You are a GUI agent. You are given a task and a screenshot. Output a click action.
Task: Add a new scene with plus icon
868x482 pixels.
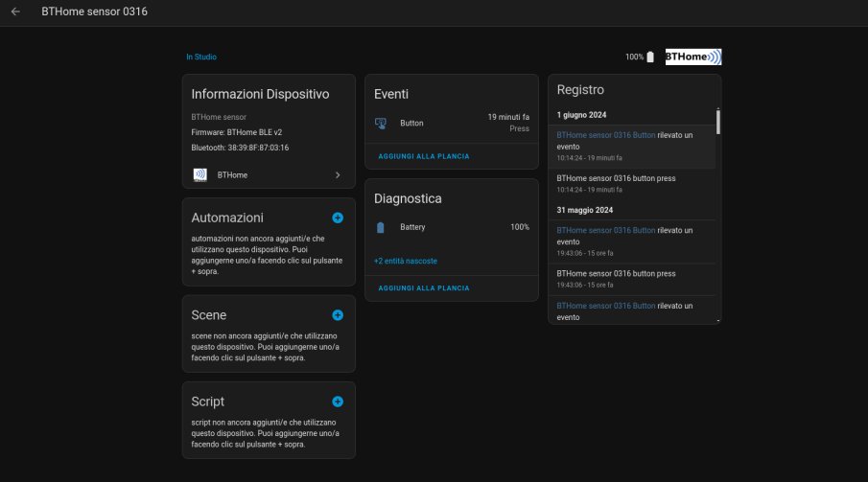click(x=338, y=315)
